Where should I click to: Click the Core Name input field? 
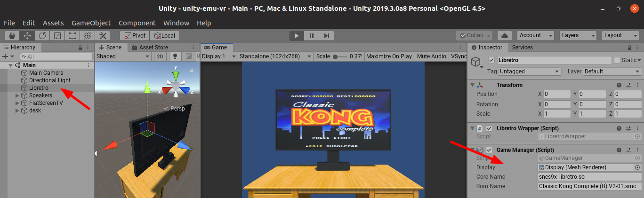tap(589, 177)
